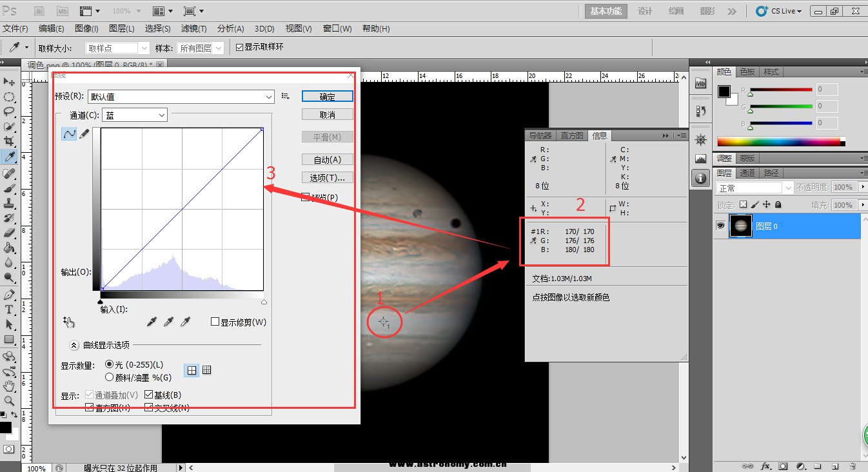The height and width of the screenshot is (472, 868).
Task: Open the 文件(F) menu
Action: click(15, 29)
